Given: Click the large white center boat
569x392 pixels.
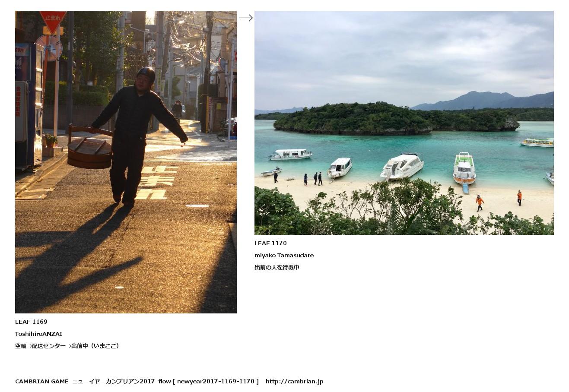Looking at the screenshot, I should coord(402,166).
